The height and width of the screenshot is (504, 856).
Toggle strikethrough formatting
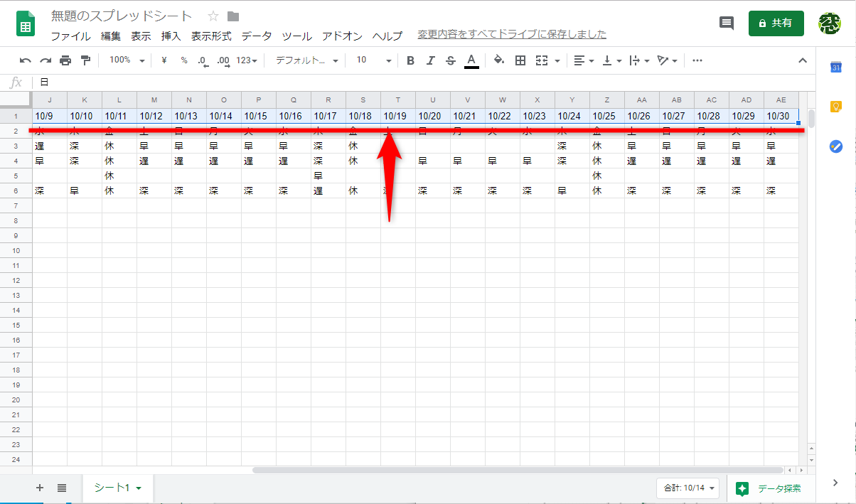tap(450, 60)
